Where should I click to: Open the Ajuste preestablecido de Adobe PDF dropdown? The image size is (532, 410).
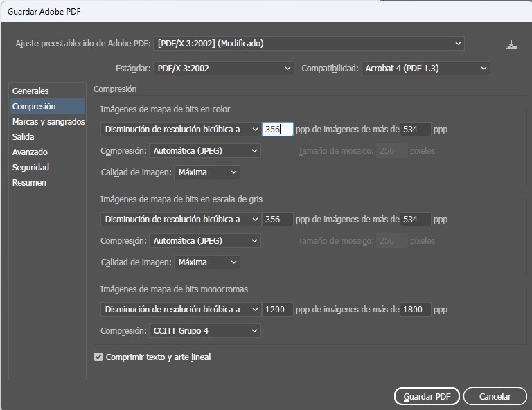click(x=309, y=44)
